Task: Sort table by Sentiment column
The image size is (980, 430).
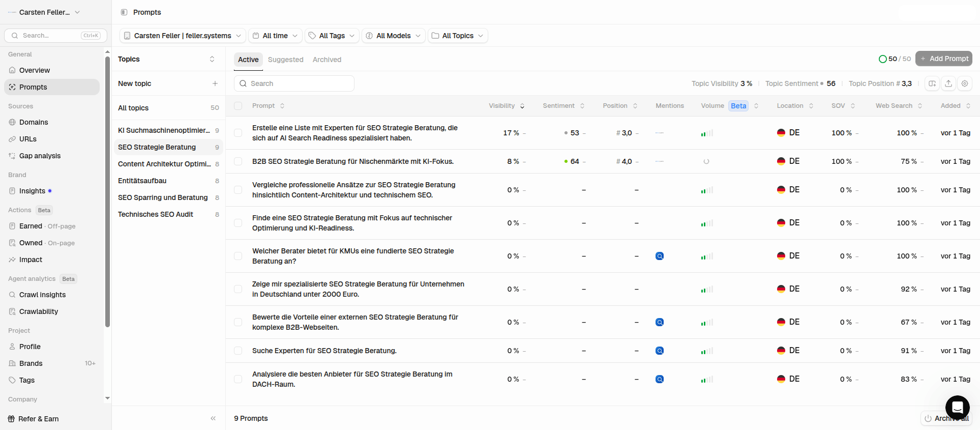Action: [563, 106]
